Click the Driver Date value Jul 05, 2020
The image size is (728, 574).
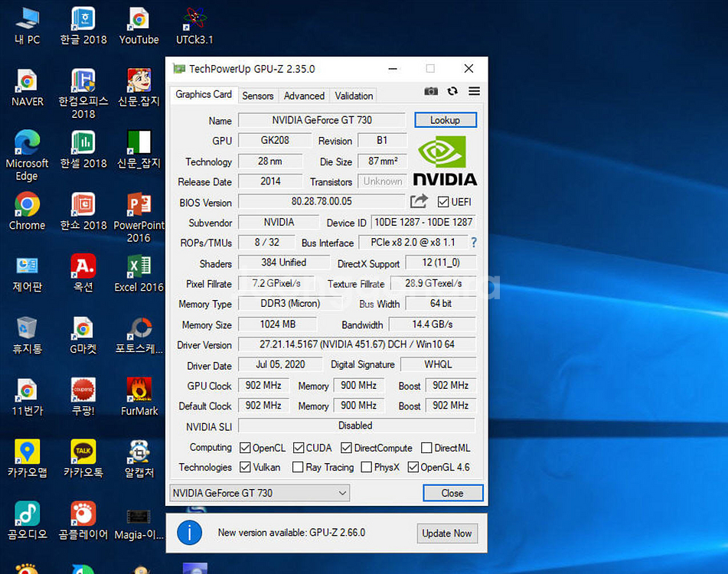pyautogui.click(x=280, y=365)
